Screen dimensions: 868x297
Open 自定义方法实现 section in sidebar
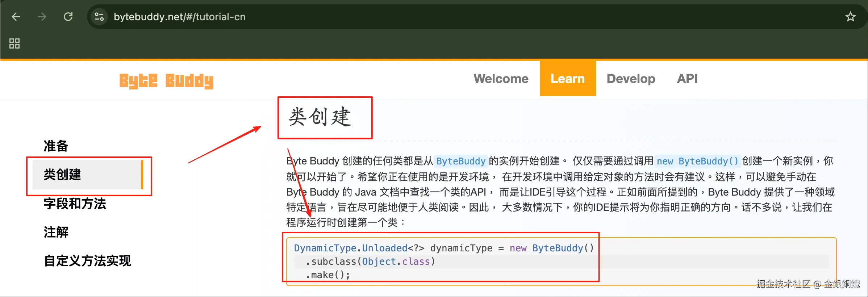pyautogui.click(x=87, y=261)
